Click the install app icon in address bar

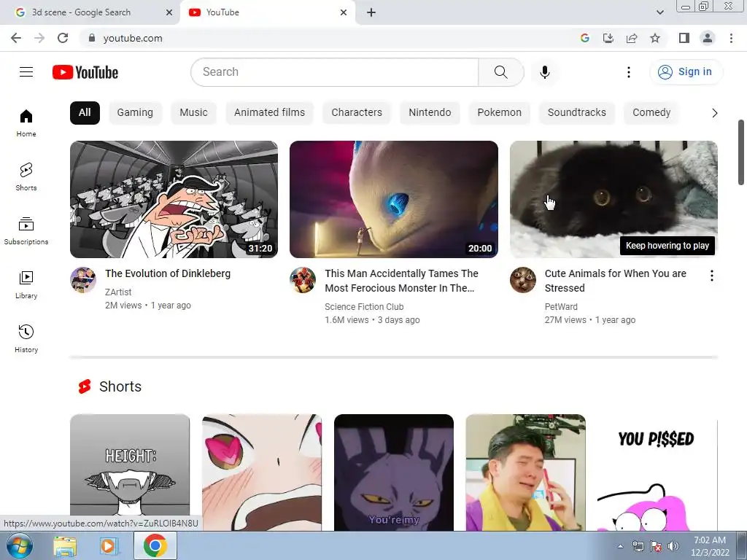click(608, 38)
